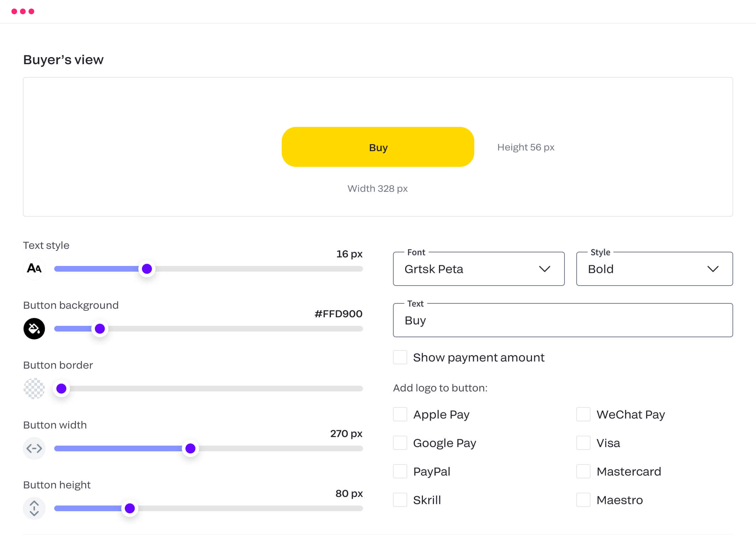Click the three pink dots icon
This screenshot has height=549, width=756.
click(23, 11)
